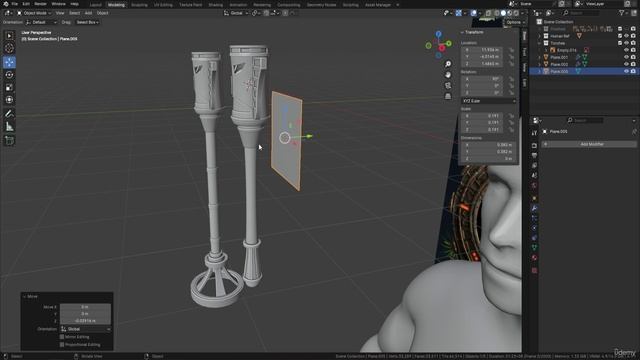The image size is (640, 360).
Task: Open the Select Box drag dropdown
Action: point(87,22)
